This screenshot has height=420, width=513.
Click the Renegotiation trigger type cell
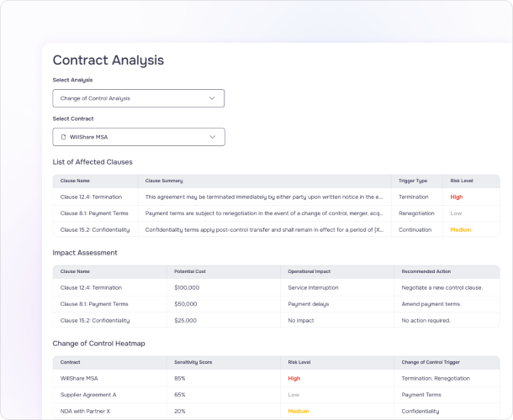(416, 213)
